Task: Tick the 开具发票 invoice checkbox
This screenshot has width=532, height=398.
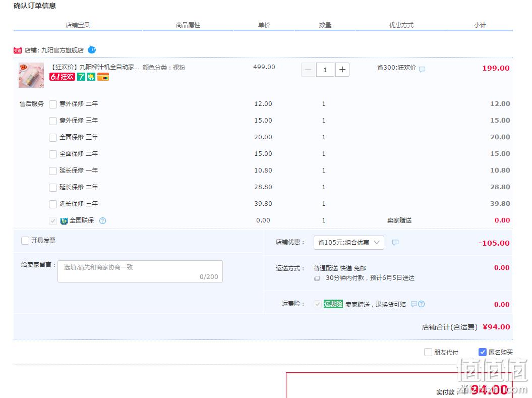Action: coord(25,241)
